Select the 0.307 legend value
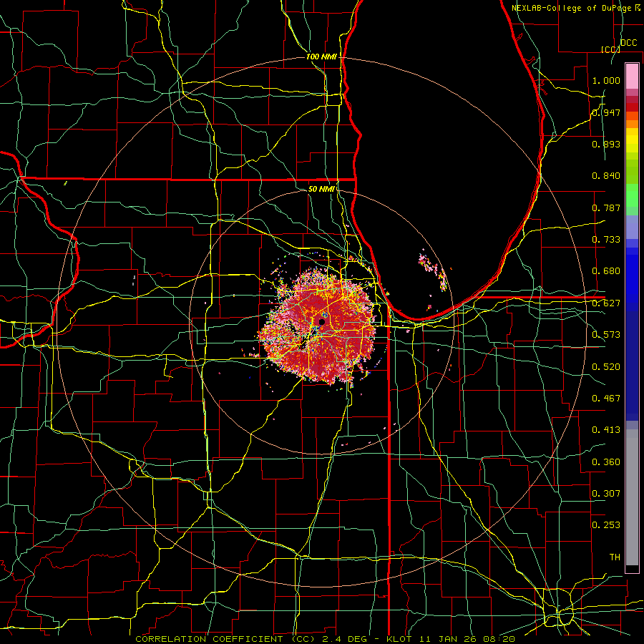Viewport: 644px width, 644px height. point(606,494)
